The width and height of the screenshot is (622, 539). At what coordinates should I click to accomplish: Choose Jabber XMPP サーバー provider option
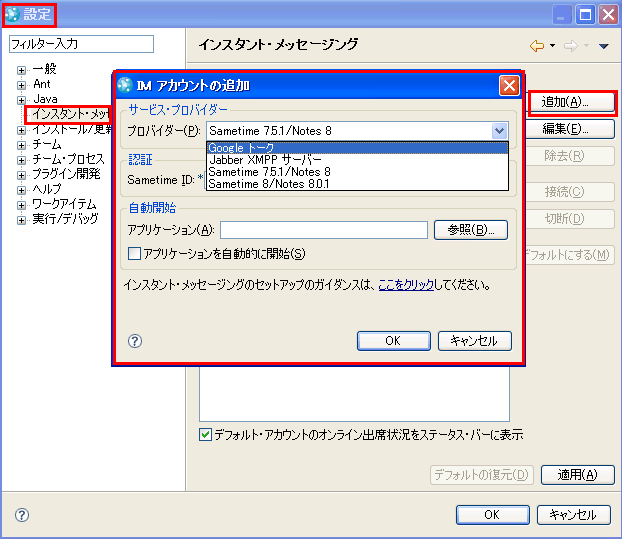357,160
